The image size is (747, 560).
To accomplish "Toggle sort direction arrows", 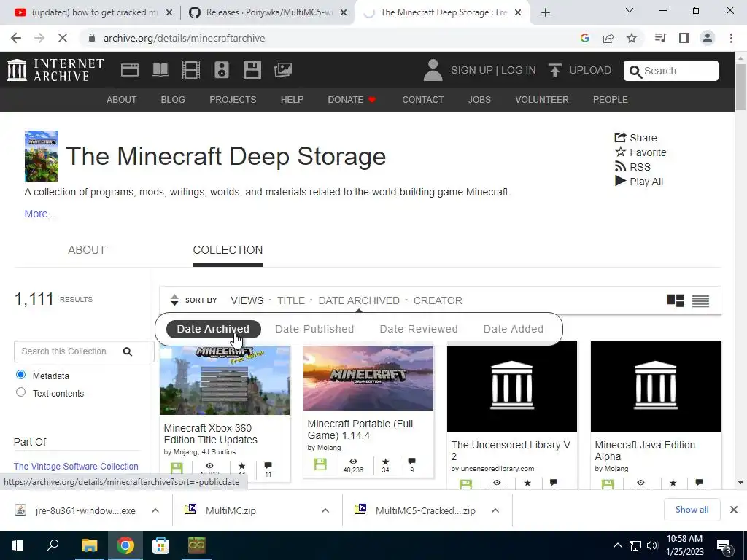I will tap(174, 300).
